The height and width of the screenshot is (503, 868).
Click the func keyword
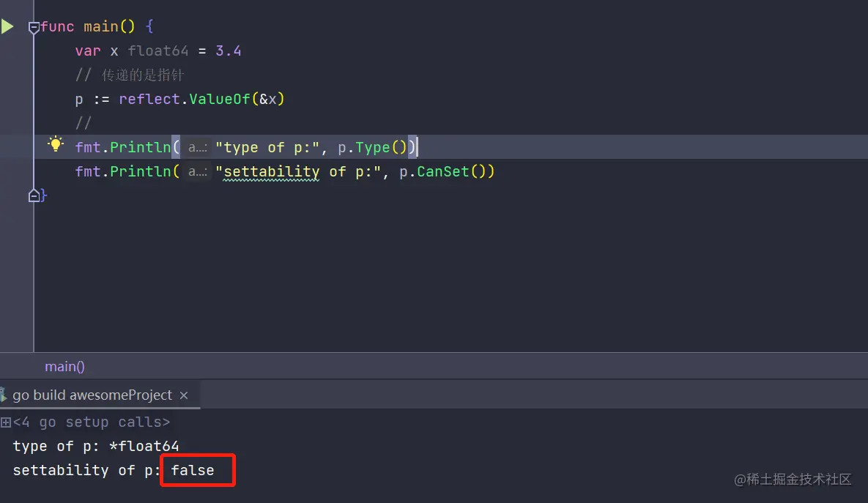pos(58,26)
